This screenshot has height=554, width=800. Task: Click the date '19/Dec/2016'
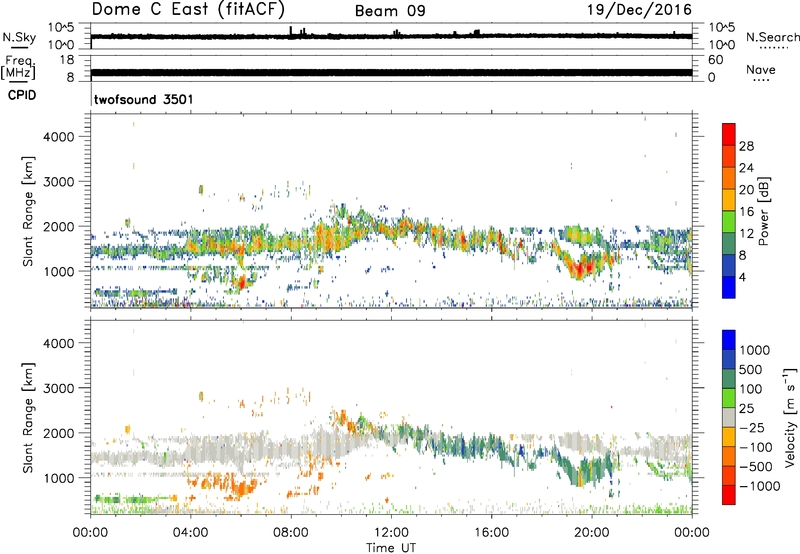(639, 9)
